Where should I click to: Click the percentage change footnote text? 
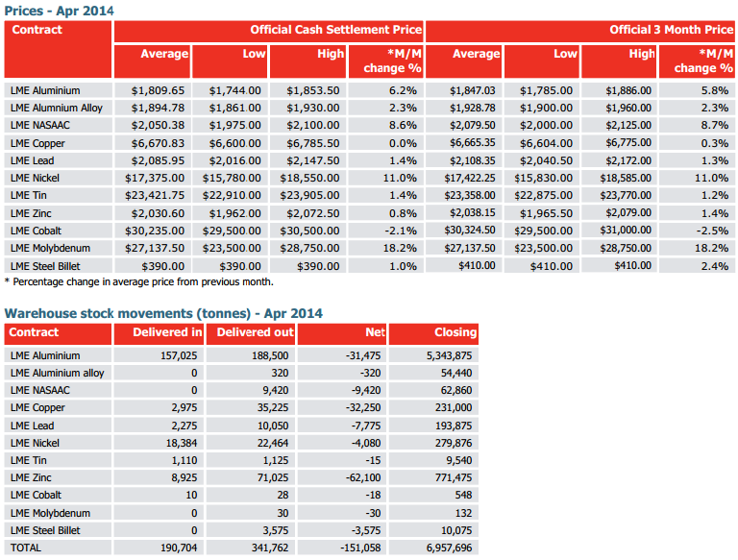[138, 281]
